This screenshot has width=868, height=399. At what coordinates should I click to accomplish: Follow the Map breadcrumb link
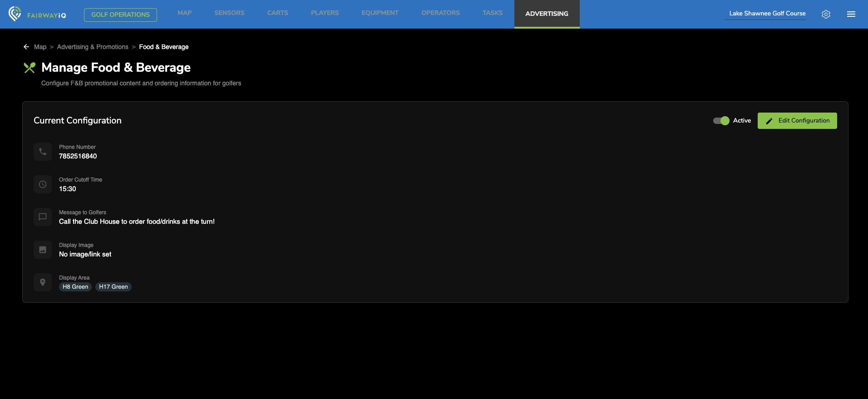(40, 47)
